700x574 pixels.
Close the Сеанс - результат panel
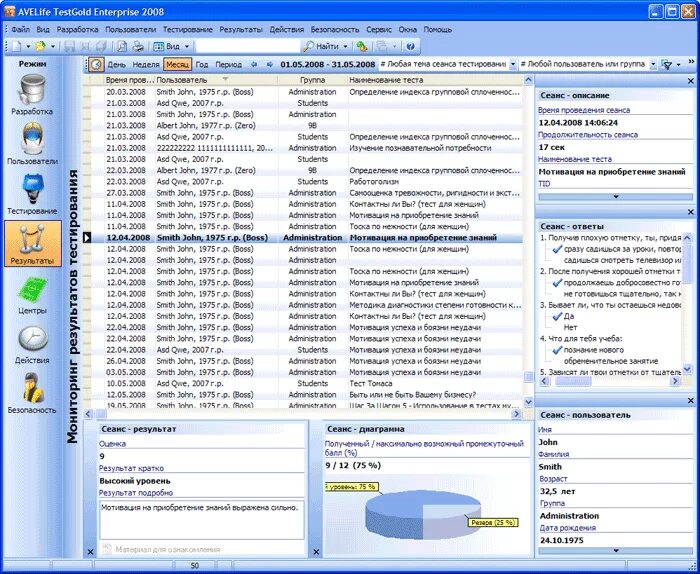tap(90, 552)
